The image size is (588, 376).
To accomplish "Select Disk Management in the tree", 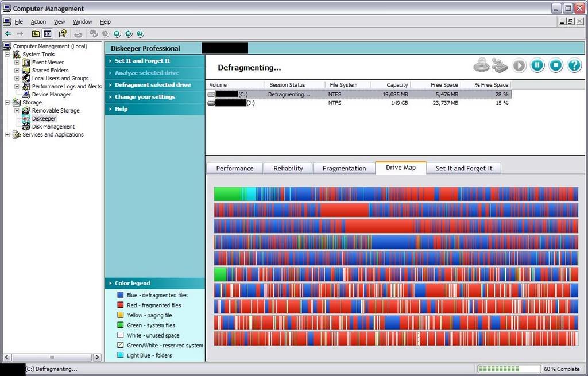I will pyautogui.click(x=53, y=127).
